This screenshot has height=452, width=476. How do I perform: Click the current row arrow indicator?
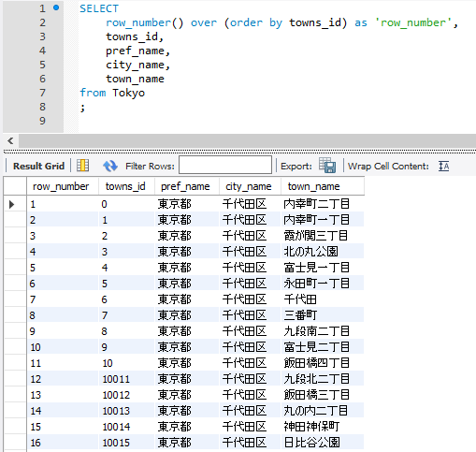click(12, 204)
